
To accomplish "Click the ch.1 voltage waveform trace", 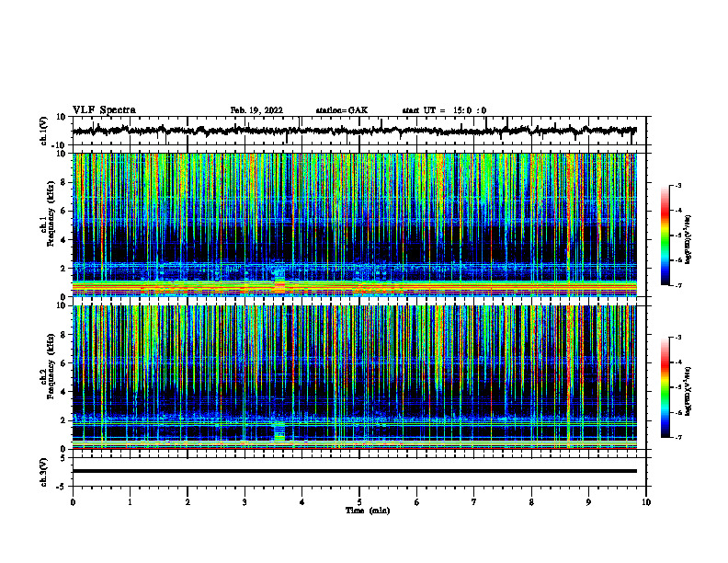I will (x=355, y=131).
